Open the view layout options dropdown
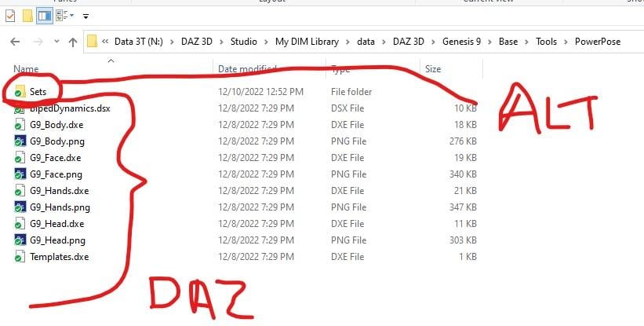The image size is (644, 326). (65, 16)
